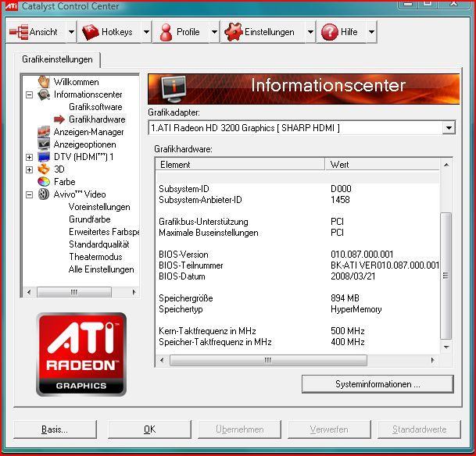Click hardware list vertical scrollbar thumb
Image resolution: width=476 pixels, height=456 pixels.
[x=446, y=276]
